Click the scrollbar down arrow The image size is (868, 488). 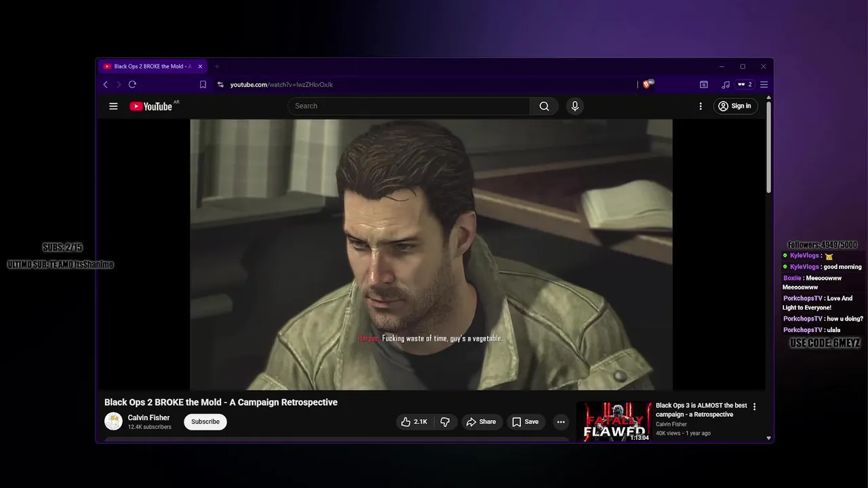(768, 439)
